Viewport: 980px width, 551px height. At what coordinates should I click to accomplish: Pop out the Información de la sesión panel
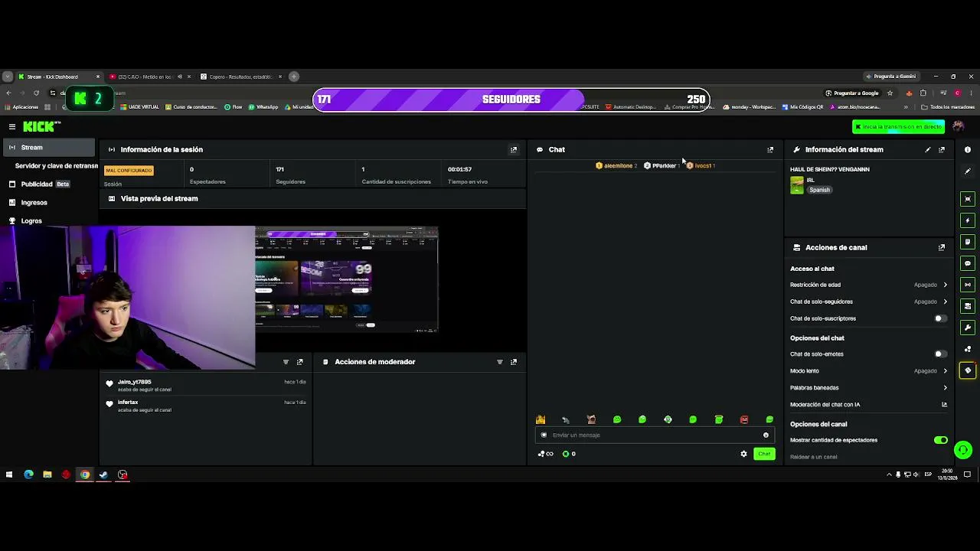514,150
